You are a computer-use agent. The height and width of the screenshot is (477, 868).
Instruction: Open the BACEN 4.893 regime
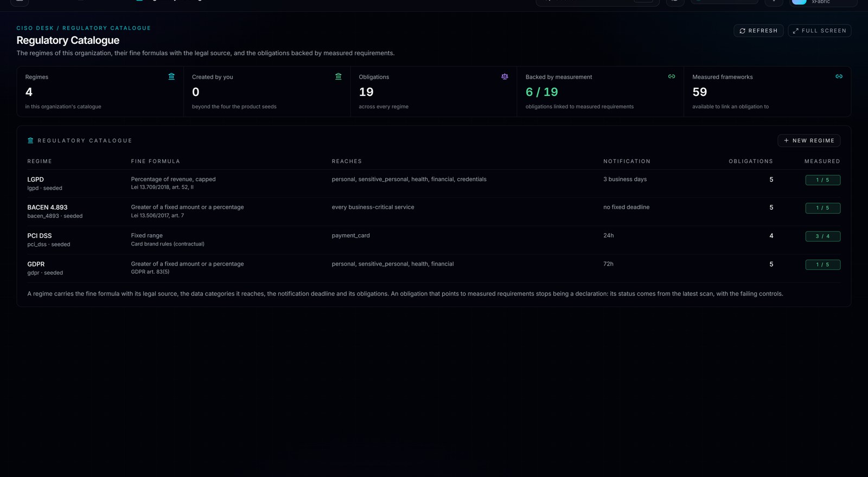click(x=433, y=211)
